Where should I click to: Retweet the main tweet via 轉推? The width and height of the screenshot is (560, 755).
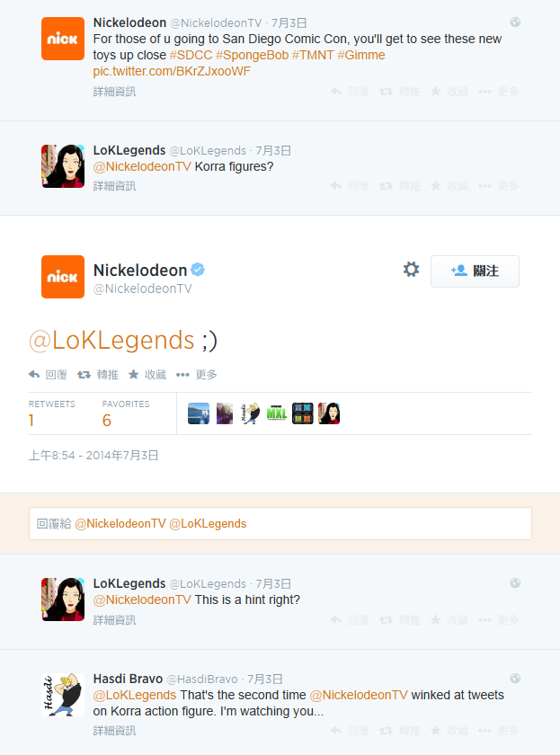click(x=98, y=375)
